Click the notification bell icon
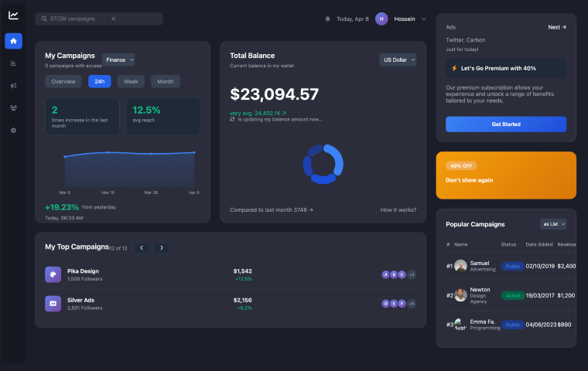The height and width of the screenshot is (371, 588). tap(327, 19)
